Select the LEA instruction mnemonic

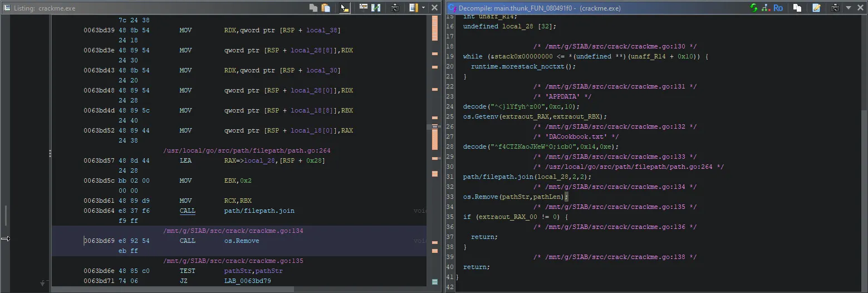coord(185,160)
